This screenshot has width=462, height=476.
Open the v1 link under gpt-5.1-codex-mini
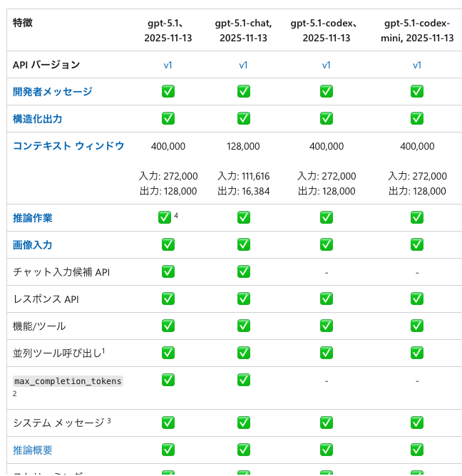[x=417, y=65]
